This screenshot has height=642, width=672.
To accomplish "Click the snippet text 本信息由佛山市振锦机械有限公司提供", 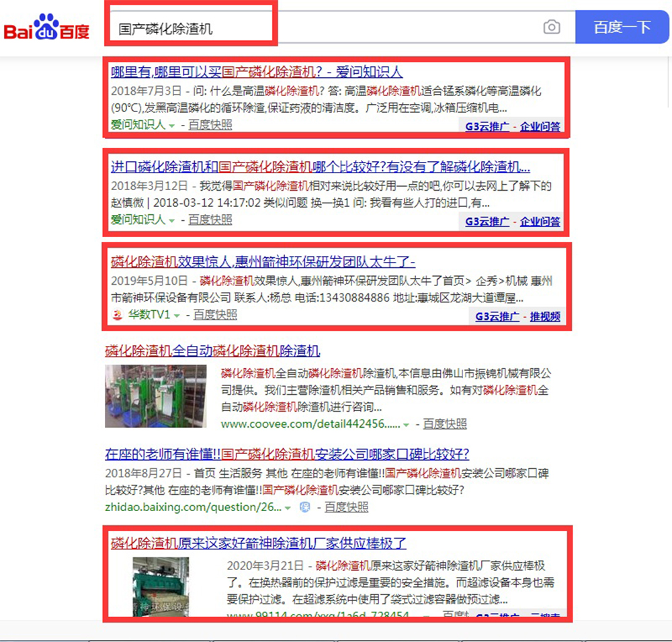I will 386,381.
